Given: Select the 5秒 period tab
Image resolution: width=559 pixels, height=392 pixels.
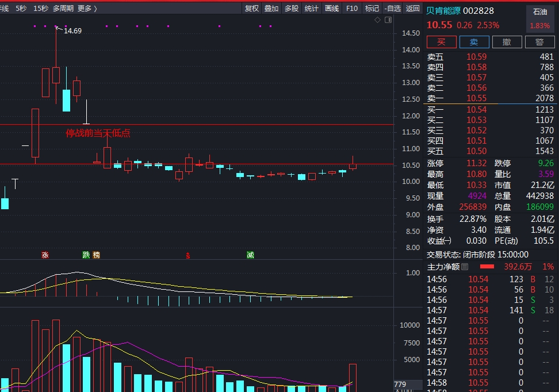Looking at the screenshot, I should pos(21,8).
